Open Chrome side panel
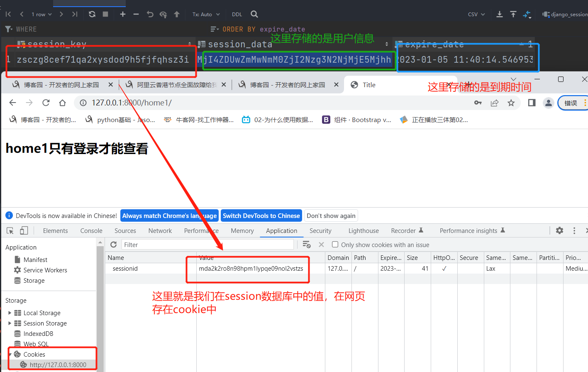The width and height of the screenshot is (588, 372). pyautogui.click(x=532, y=103)
